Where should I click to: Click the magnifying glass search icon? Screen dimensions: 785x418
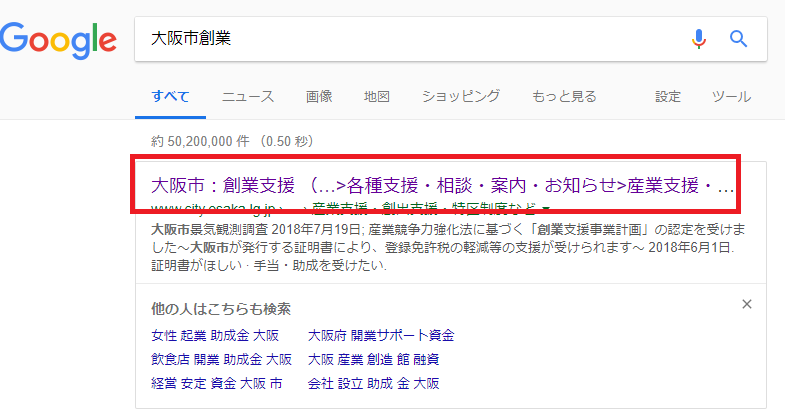coord(739,39)
